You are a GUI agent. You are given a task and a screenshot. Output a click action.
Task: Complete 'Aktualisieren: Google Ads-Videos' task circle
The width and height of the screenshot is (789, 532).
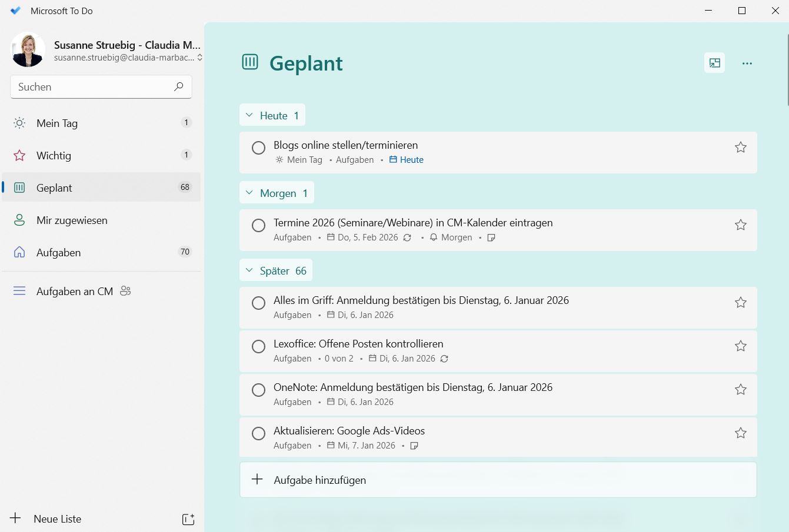(258, 433)
